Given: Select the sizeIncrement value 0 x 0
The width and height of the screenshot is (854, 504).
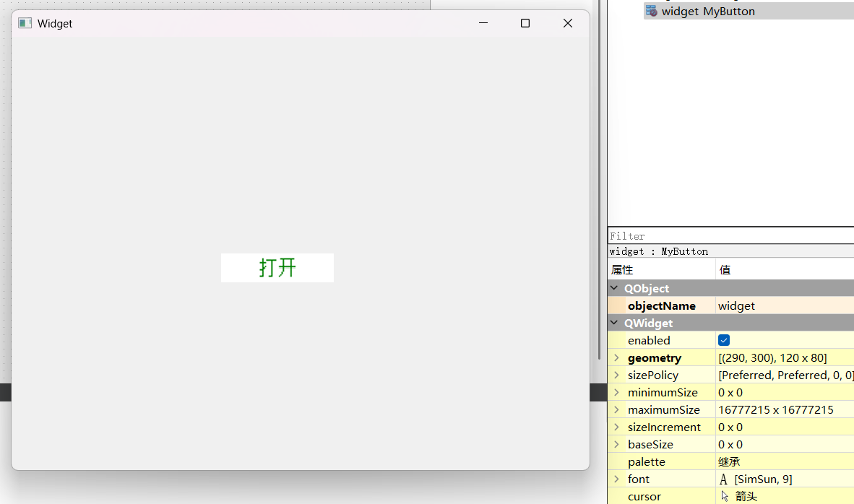Looking at the screenshot, I should click(730, 427).
